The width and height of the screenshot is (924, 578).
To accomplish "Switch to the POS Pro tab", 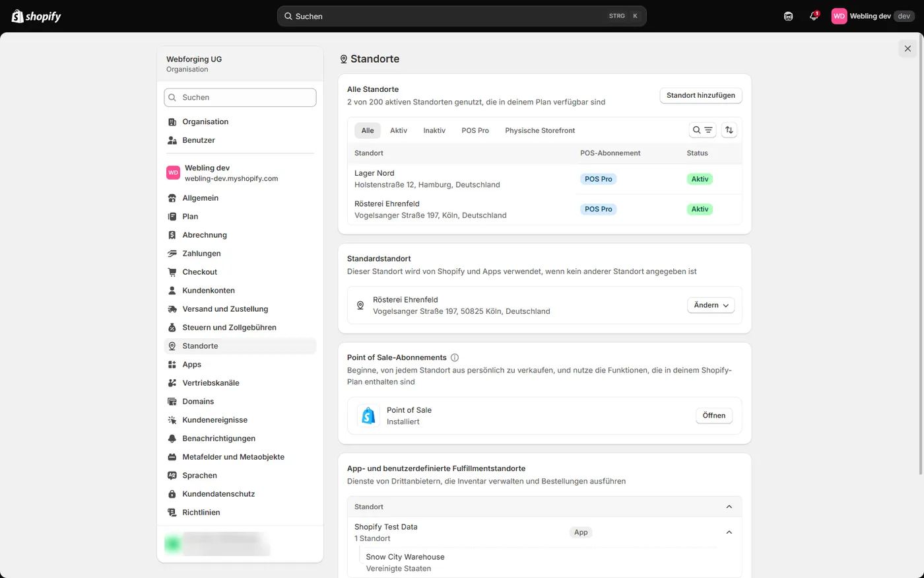I will (475, 130).
